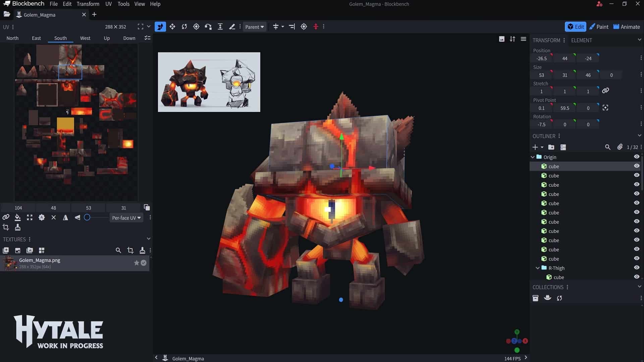Click the Create Texture icon in Textures panel
The image size is (644, 362).
click(6, 250)
